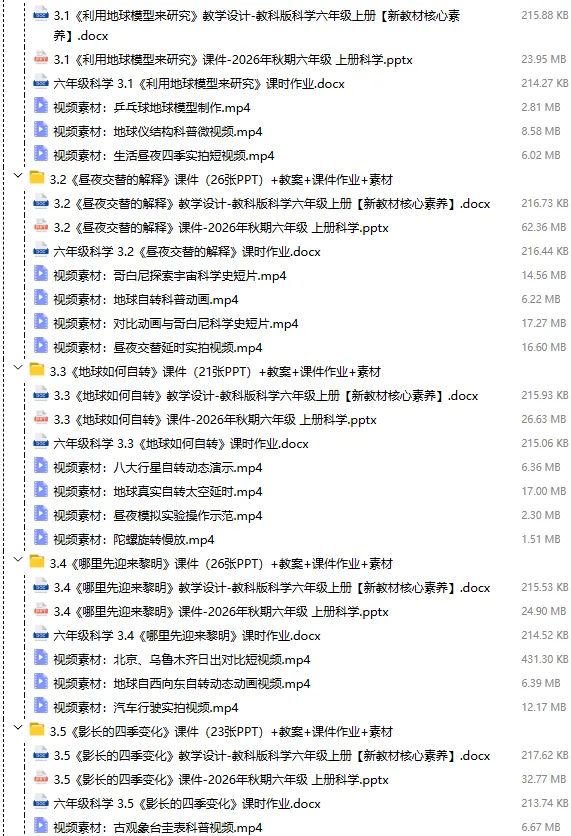Select 视频素材：地球自西向东自转动态动画视频.mp4 name
571x836 pixels.
(182, 684)
